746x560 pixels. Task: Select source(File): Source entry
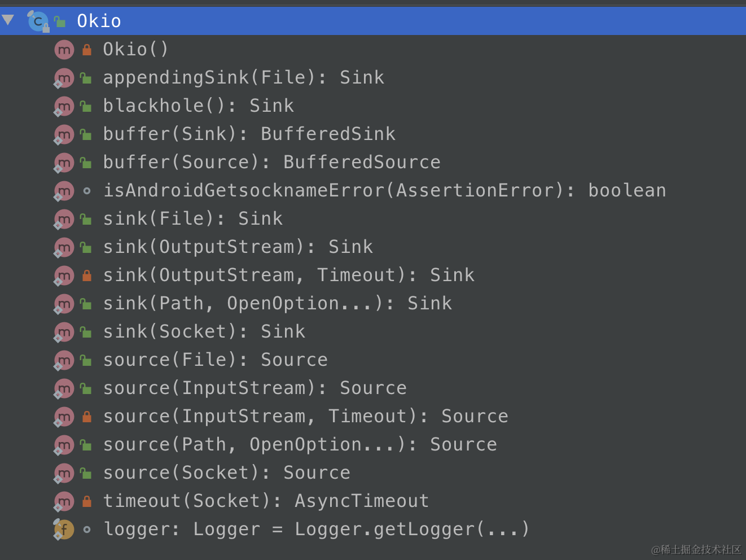(215, 360)
